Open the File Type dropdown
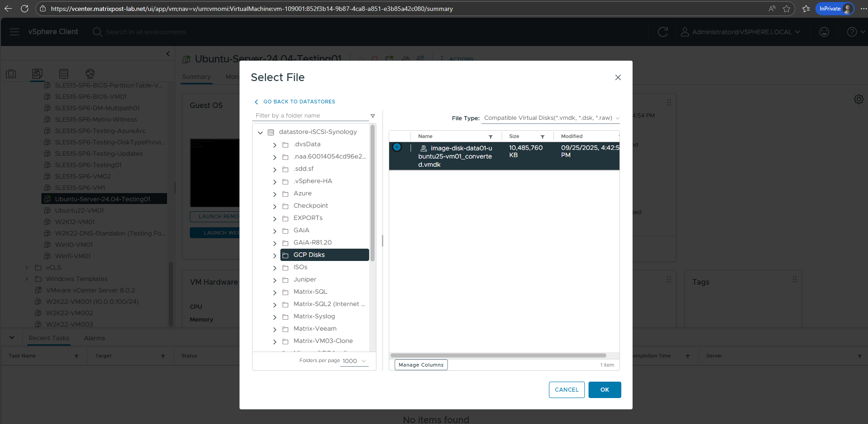The height and width of the screenshot is (424, 868). click(x=551, y=118)
